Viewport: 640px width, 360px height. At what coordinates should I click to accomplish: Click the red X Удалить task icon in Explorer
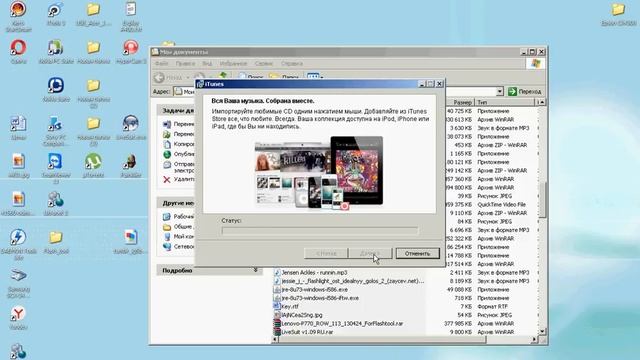click(167, 179)
